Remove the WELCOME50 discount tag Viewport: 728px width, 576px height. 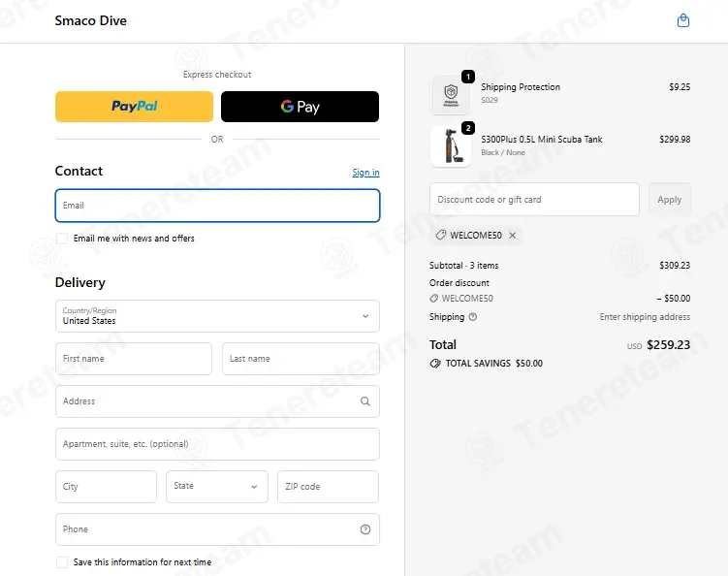(x=512, y=235)
